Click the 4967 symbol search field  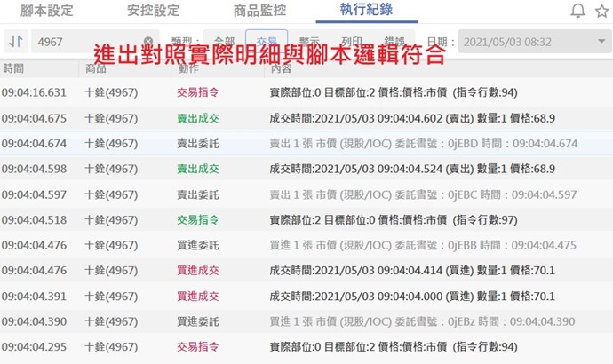point(84,42)
